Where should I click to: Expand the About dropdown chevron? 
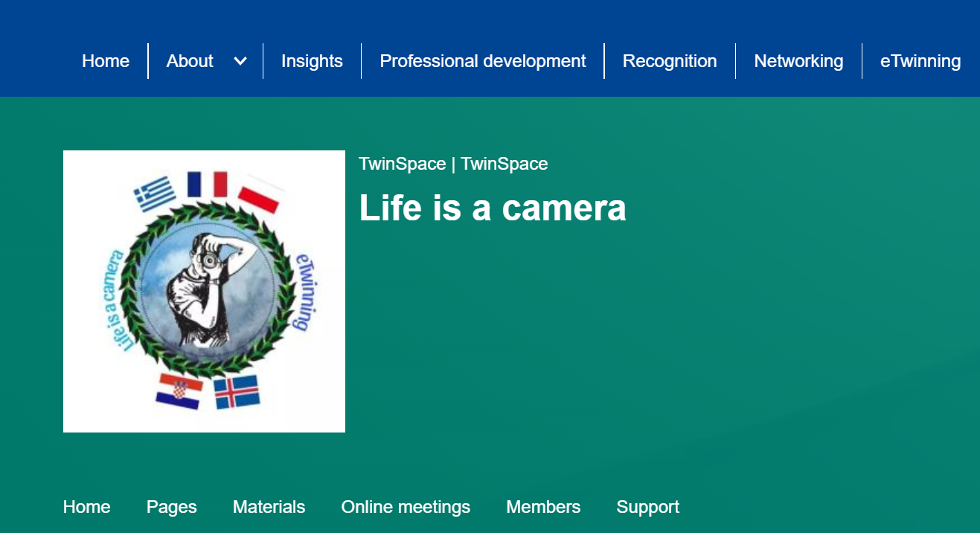tap(240, 61)
